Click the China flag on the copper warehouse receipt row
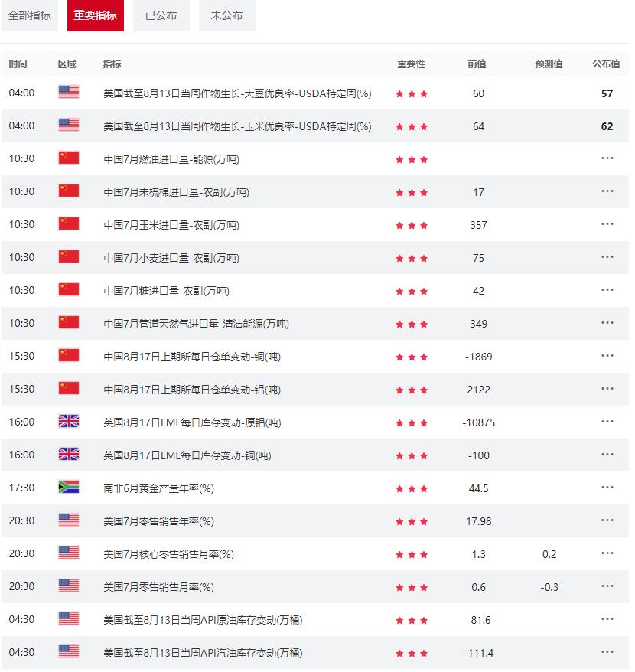Screen dimensions: 635x672 [68, 356]
